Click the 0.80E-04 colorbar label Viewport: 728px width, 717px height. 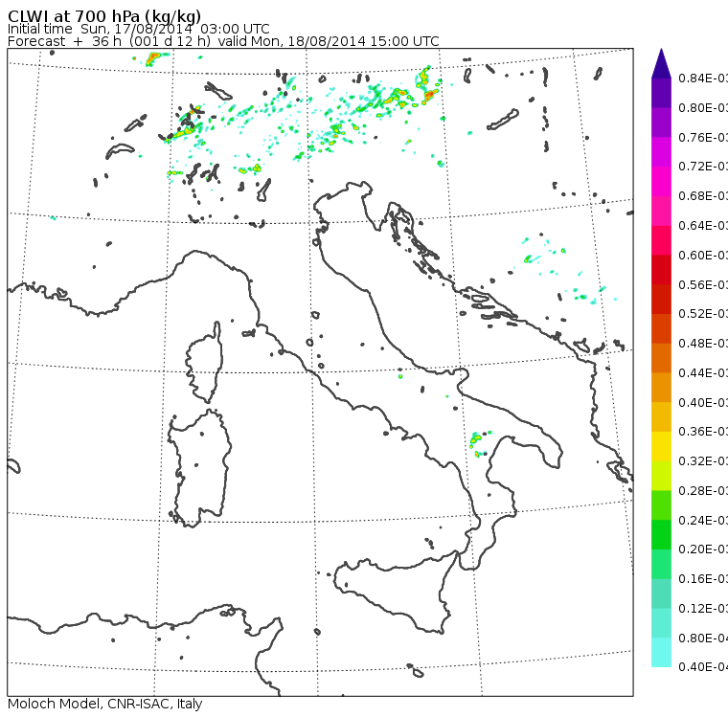(703, 639)
